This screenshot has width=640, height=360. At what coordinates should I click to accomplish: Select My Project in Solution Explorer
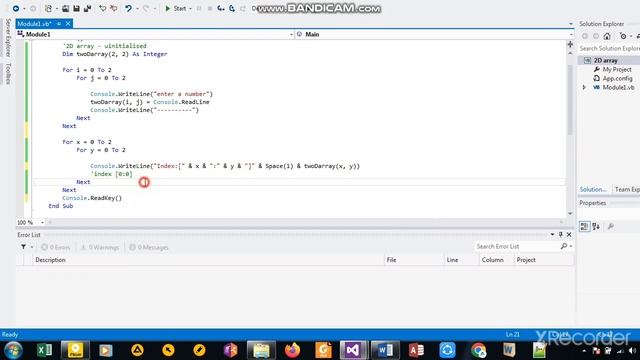[x=617, y=69]
